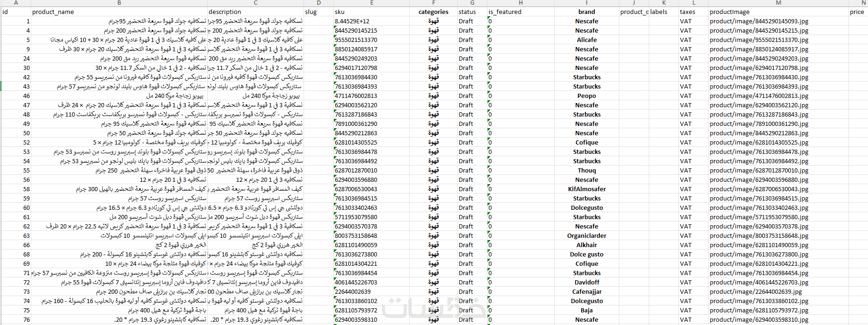Select sku cell 4061445226703

point(372,282)
